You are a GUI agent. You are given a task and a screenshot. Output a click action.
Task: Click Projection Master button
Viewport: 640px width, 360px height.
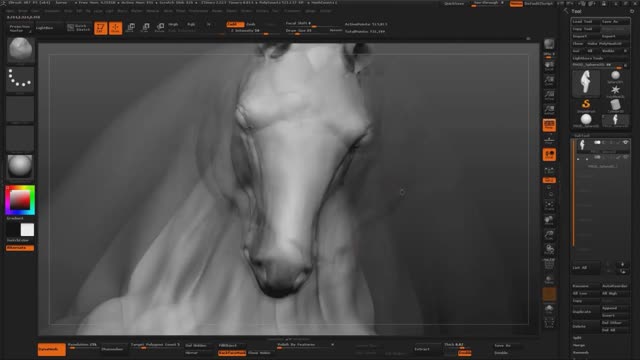click(19, 28)
